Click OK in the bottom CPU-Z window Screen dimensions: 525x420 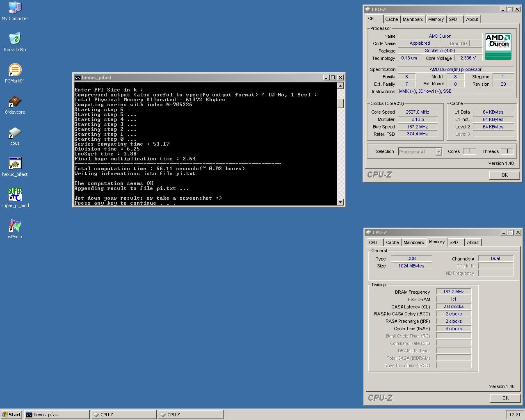505,398
